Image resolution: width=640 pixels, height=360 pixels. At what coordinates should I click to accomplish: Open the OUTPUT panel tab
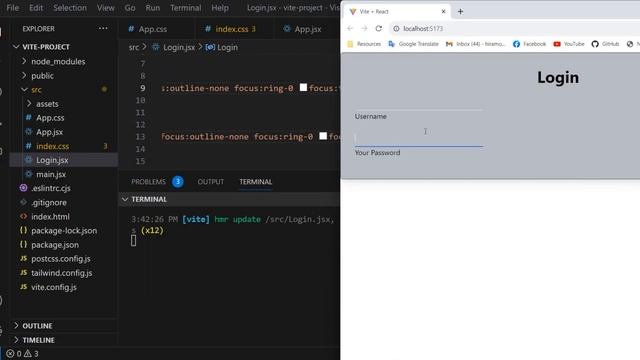211,182
